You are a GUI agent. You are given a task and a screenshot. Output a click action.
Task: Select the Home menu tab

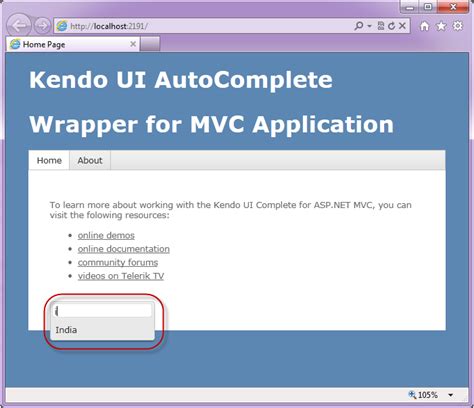[49, 160]
